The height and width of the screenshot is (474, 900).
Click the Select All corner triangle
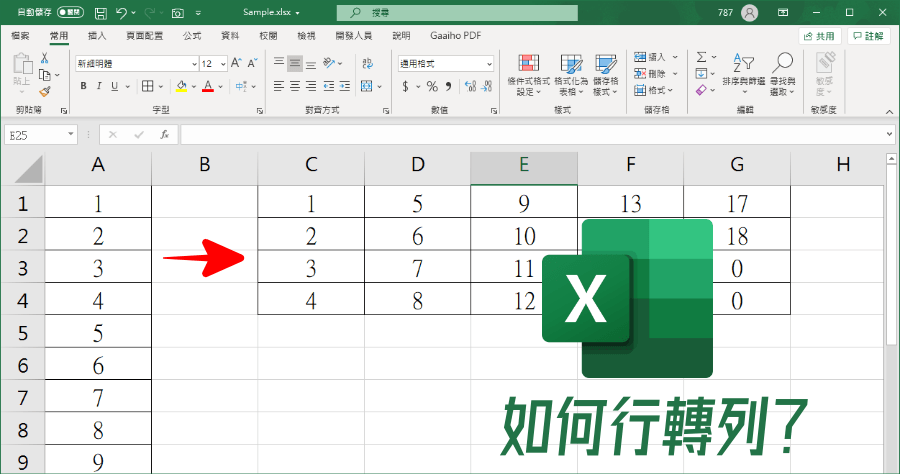pos(28,170)
